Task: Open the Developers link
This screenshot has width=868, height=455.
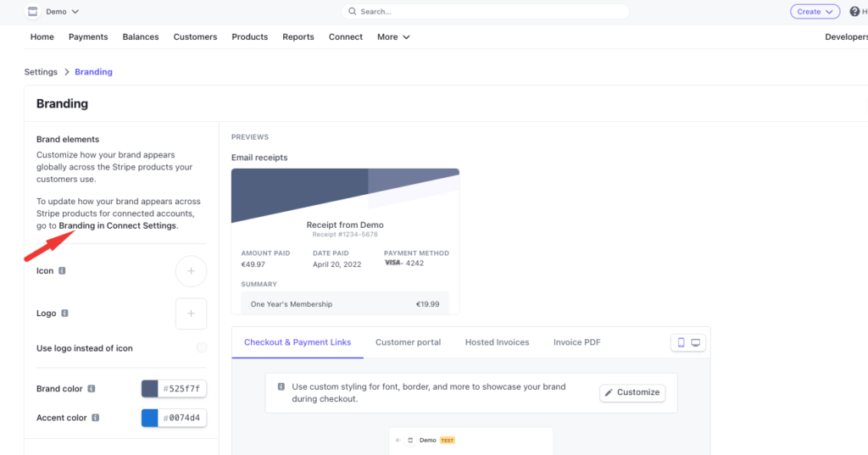Action: 846,36
